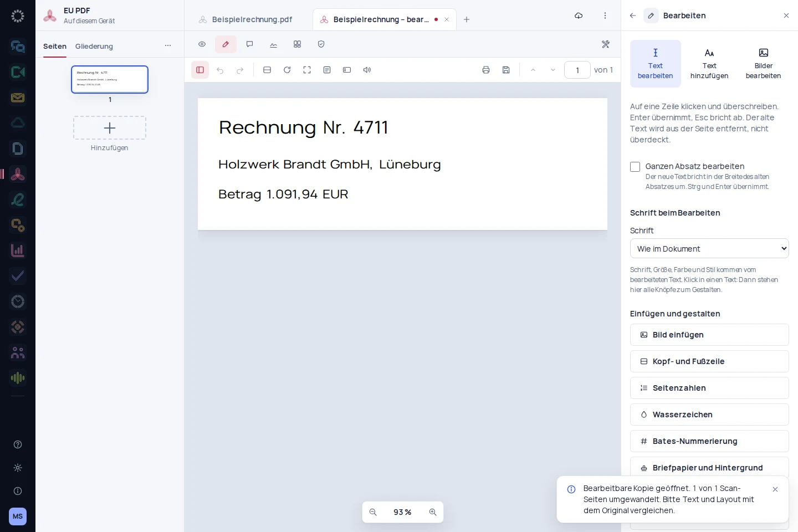Toggle theme with the sun icon
This screenshot has height=532, width=798.
(18, 468)
